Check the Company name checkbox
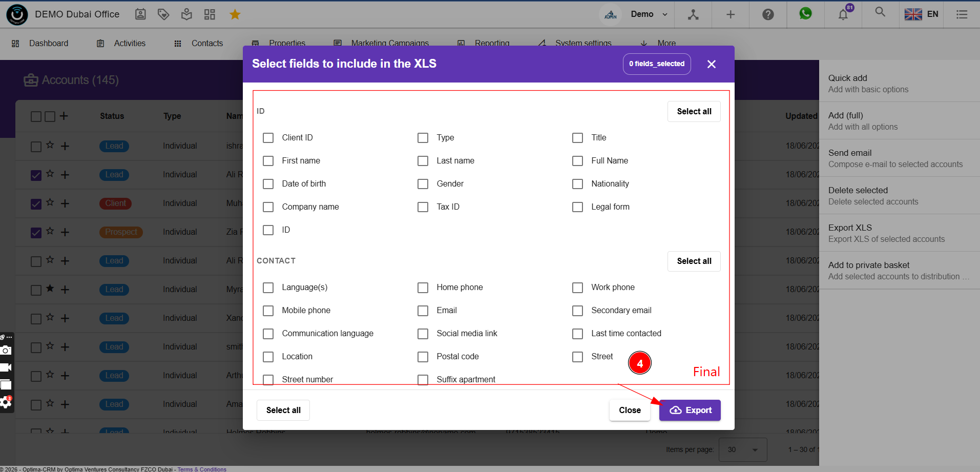Screen dimensions: 980x472 tap(268, 207)
